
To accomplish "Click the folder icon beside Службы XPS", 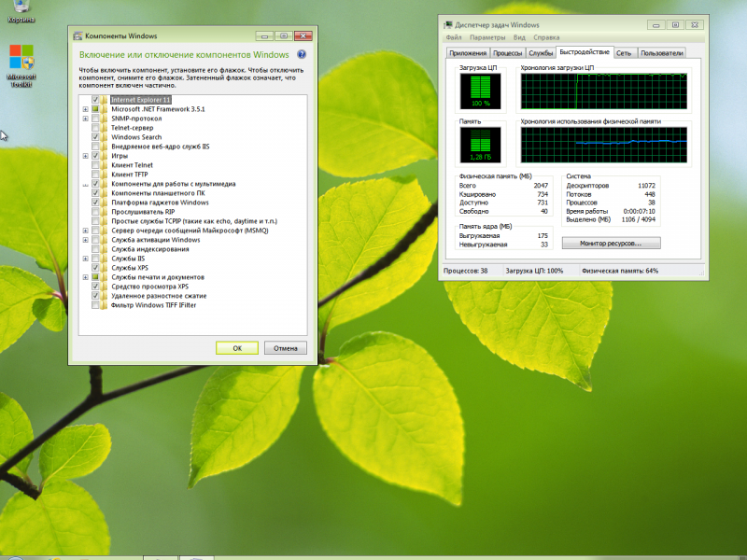I will point(104,268).
